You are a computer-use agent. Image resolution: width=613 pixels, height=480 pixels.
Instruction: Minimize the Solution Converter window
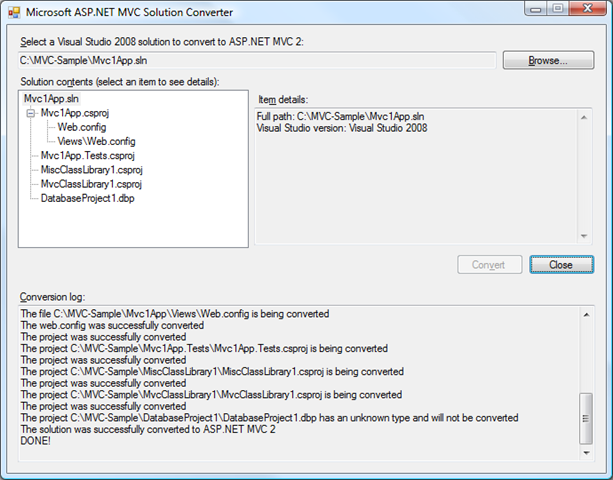[x=536, y=8]
